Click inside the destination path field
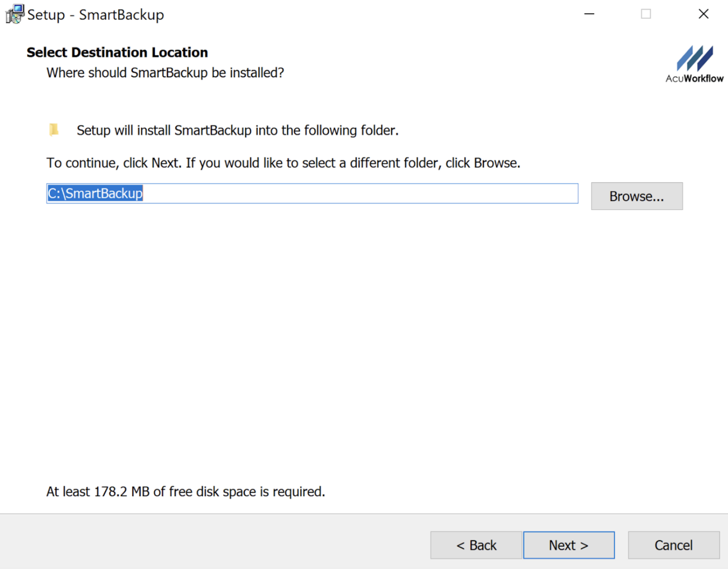This screenshot has height=569, width=728. pos(303,193)
